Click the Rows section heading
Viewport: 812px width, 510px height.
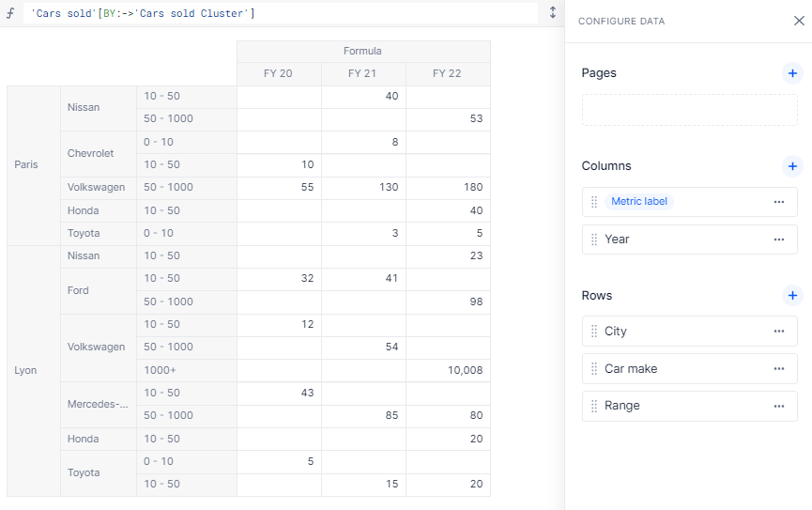597,296
